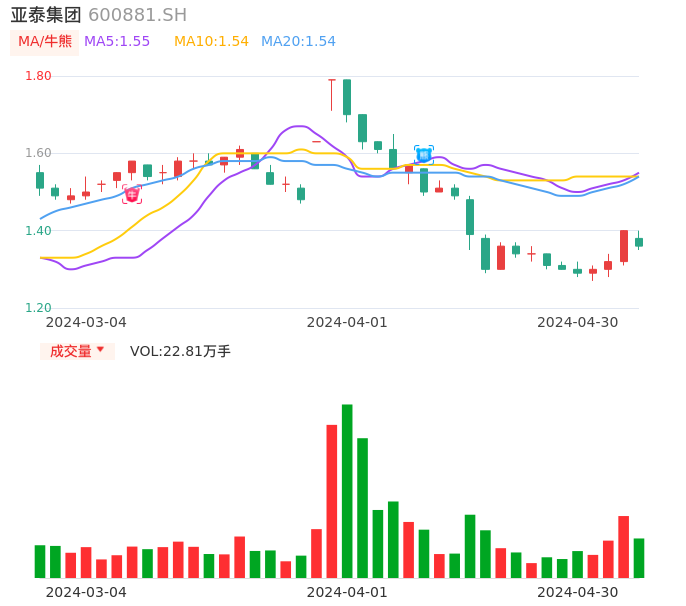The width and height of the screenshot is (686, 606).
Task: Toggle the MA20 moving average legend
Action: coord(298,42)
